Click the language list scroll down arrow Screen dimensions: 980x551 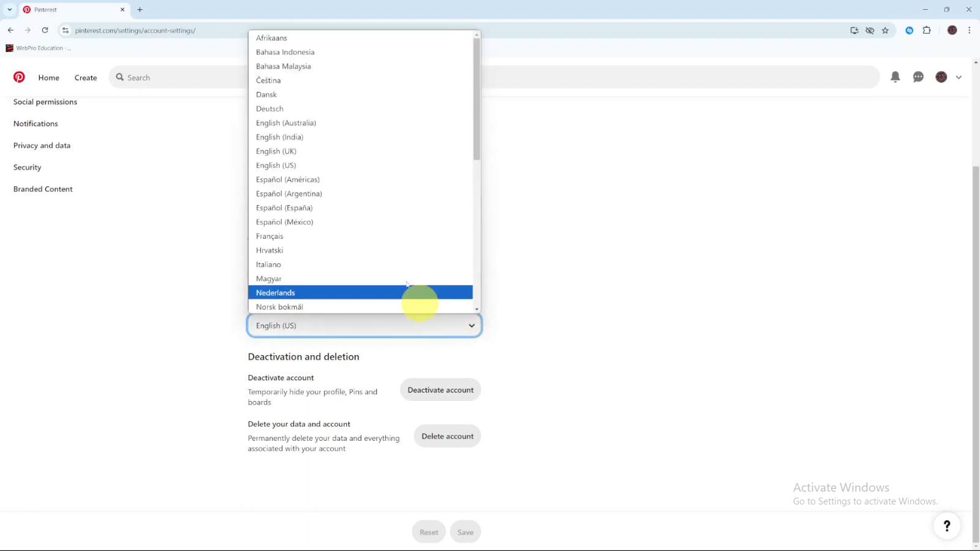(x=477, y=309)
